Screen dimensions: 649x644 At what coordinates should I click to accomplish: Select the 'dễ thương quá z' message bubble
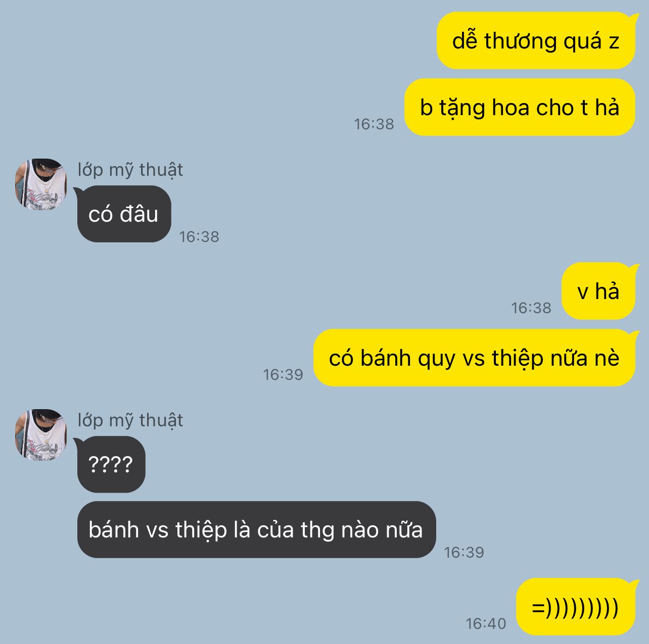(x=536, y=40)
